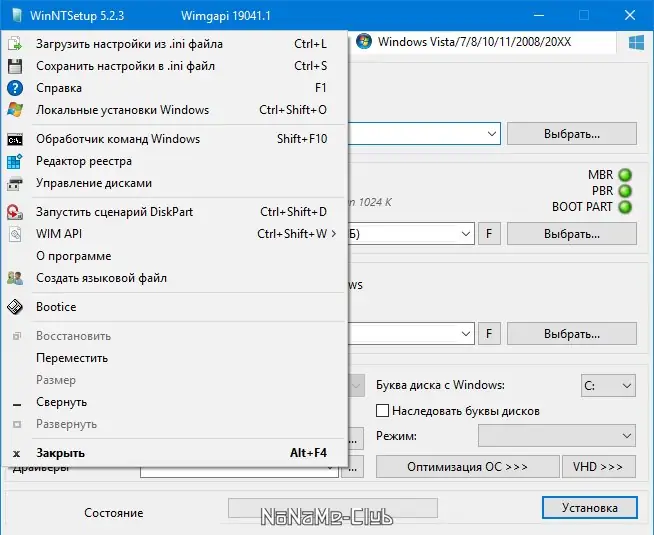Open the Драйверы path dropdown arrow
Image resolution: width=654 pixels, height=535 pixels.
tap(330, 468)
